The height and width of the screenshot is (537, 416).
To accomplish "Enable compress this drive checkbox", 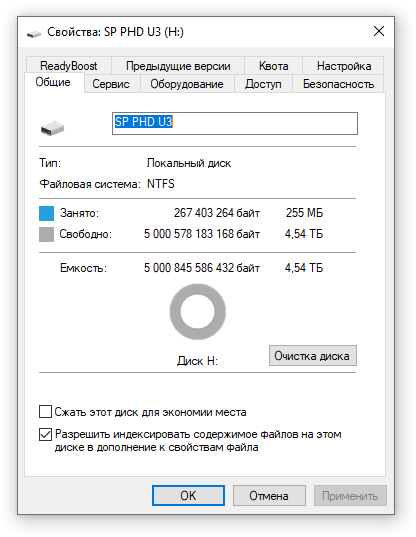I will [x=45, y=412].
